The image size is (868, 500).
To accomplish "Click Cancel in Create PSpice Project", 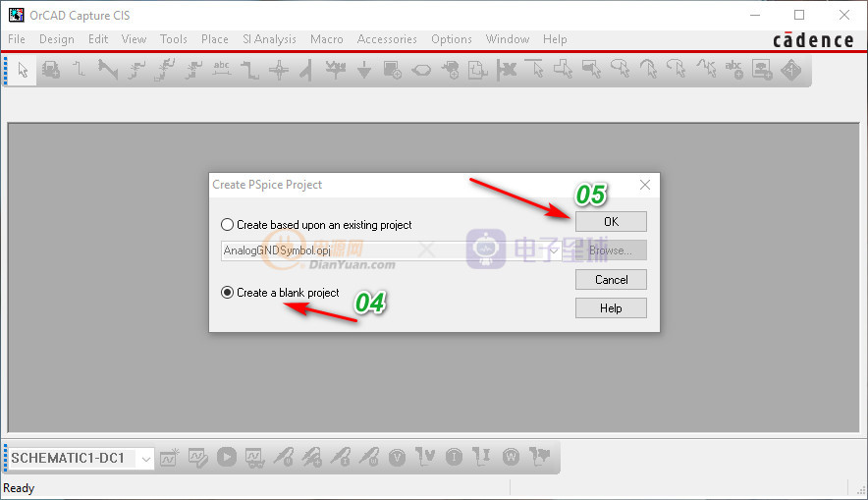I will click(611, 280).
